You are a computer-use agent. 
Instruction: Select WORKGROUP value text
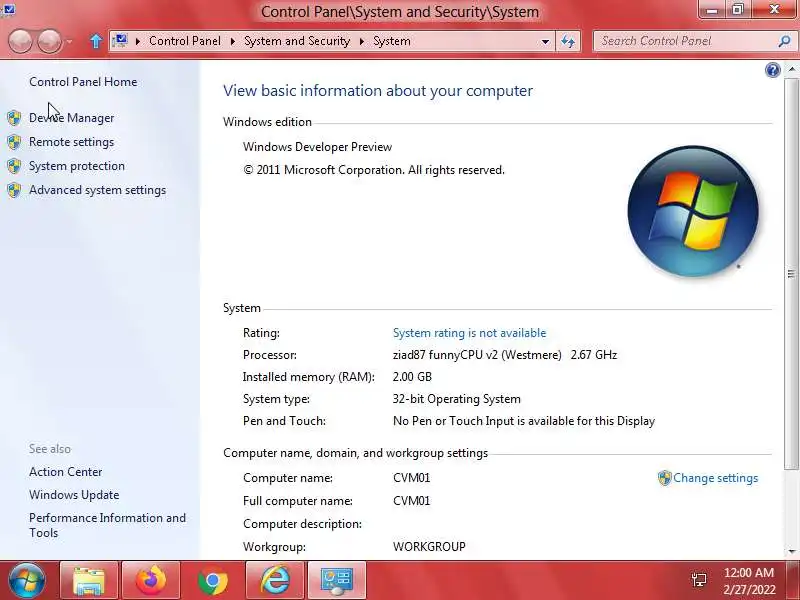click(x=429, y=546)
